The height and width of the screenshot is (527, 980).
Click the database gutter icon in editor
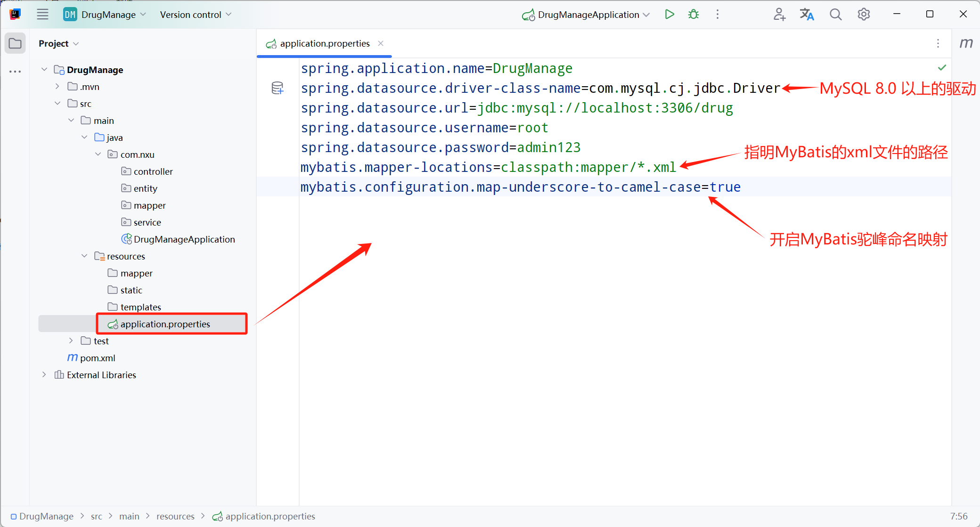coord(278,88)
